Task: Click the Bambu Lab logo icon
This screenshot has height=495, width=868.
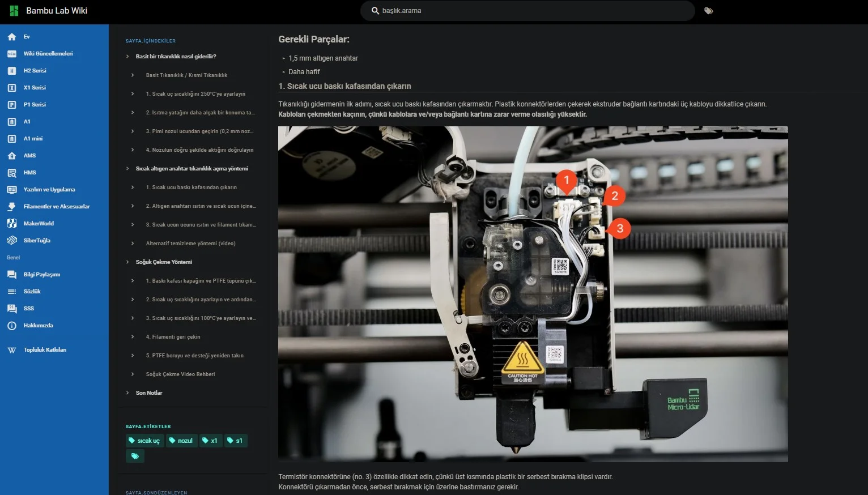Action: (x=14, y=11)
